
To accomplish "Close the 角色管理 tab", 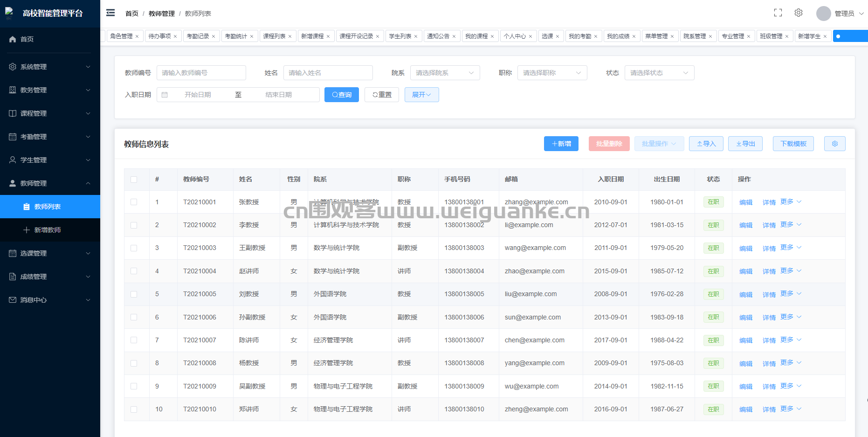I will click(137, 36).
